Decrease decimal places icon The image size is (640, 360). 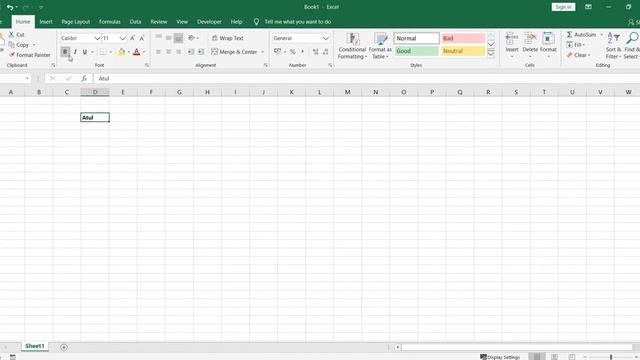(325, 52)
